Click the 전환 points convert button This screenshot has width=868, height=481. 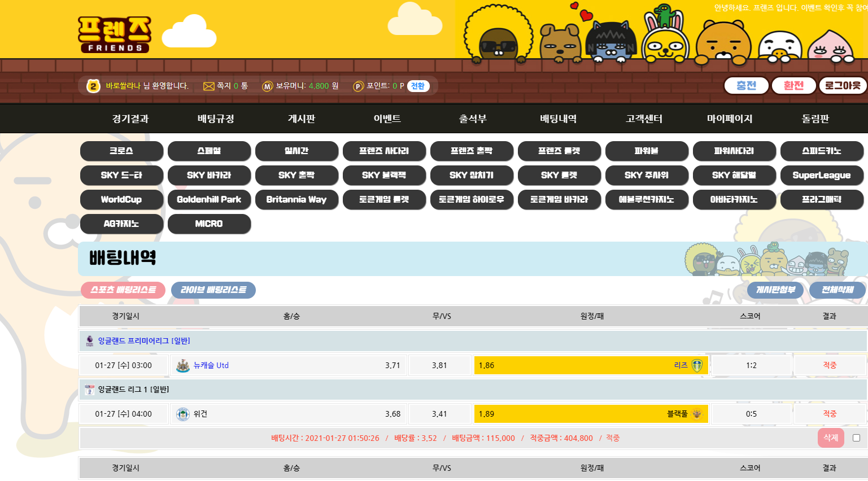(418, 86)
